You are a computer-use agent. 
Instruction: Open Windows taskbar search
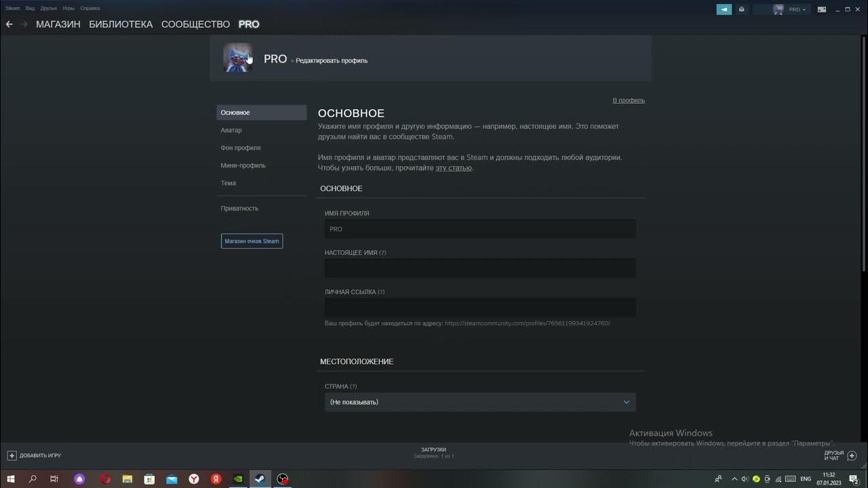33,479
